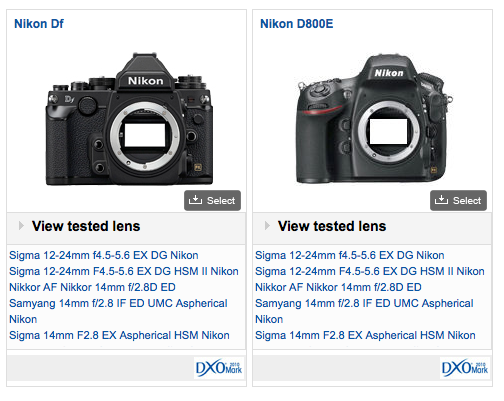Open Sigma 14mm F2.8 EX Aspherical in Nikon Df list
The image size is (504, 401).
point(119,335)
